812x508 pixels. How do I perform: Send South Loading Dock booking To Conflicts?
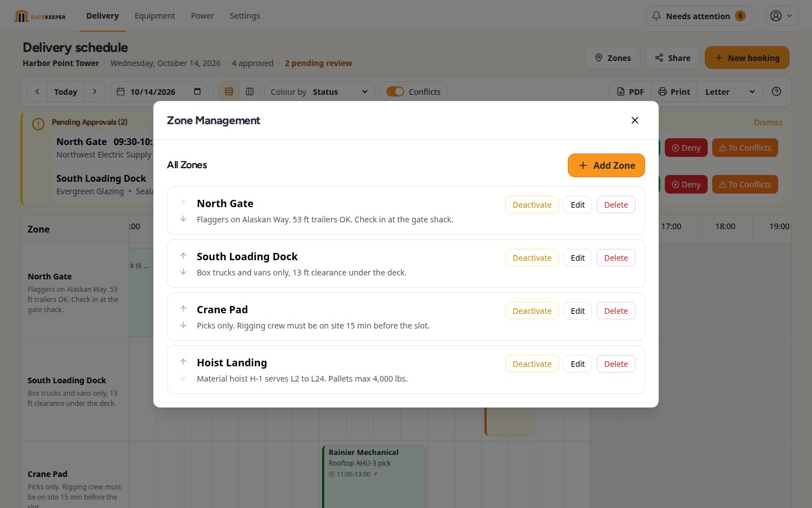pos(745,185)
